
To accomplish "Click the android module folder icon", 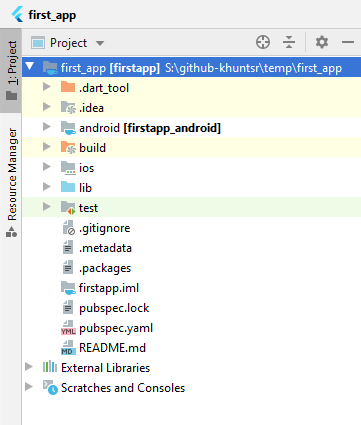I will pyautogui.click(x=68, y=128).
